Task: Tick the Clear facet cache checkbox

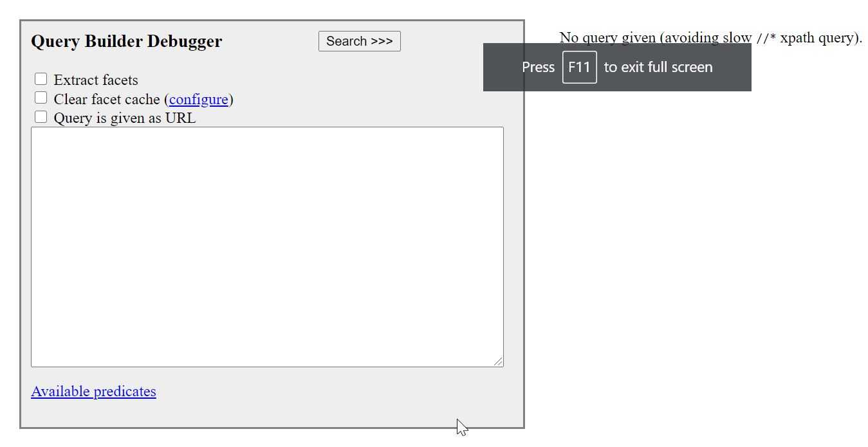Action: pos(41,98)
